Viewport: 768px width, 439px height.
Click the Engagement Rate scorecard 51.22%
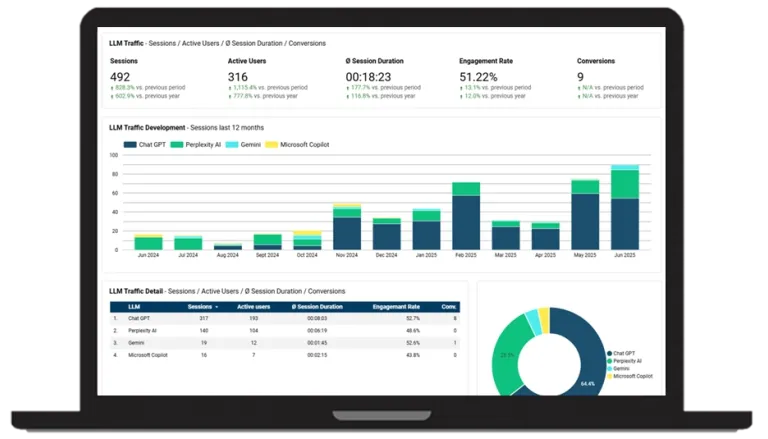point(479,77)
